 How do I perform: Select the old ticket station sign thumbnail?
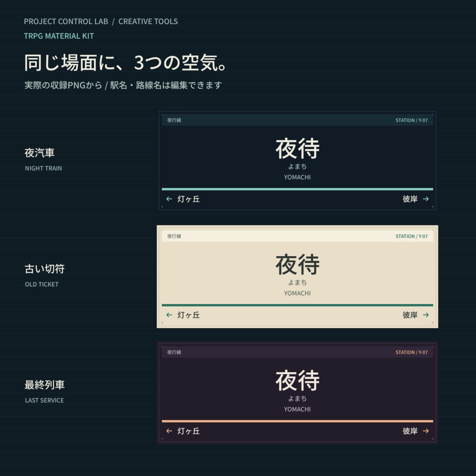point(297,277)
